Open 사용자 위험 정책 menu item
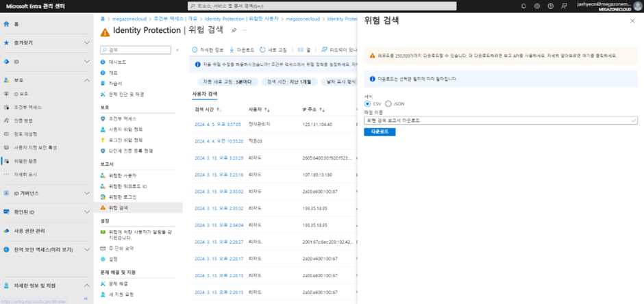The width and height of the screenshot is (644, 304). coord(125,129)
